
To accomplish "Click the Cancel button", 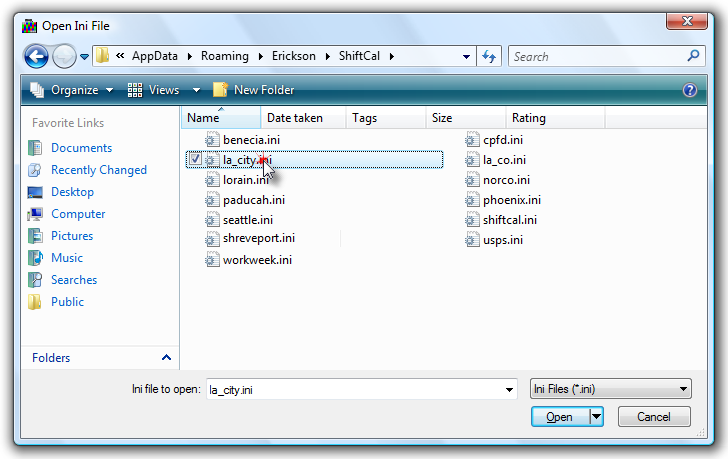I will [654, 417].
